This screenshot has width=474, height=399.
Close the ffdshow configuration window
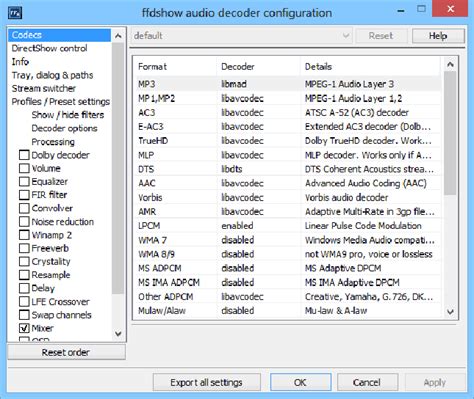pyautogui.click(x=451, y=9)
